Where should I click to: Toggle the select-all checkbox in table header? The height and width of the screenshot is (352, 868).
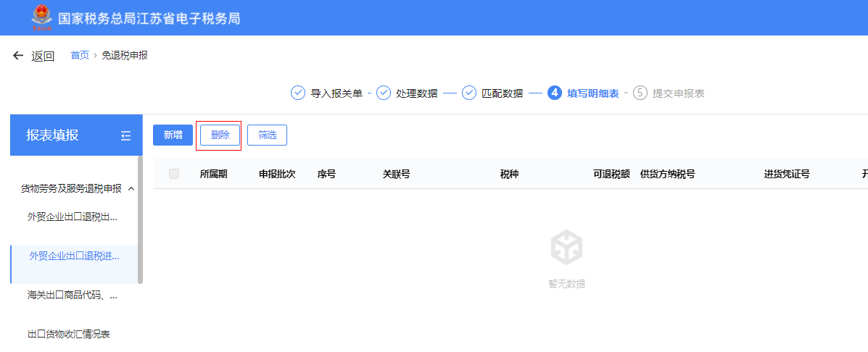pos(174,174)
